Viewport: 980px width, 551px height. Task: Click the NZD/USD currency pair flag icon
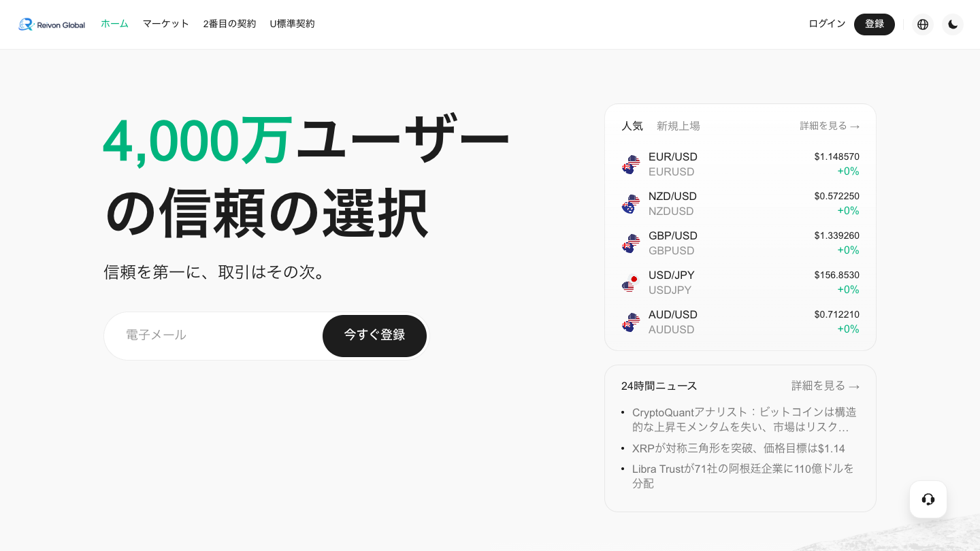631,204
